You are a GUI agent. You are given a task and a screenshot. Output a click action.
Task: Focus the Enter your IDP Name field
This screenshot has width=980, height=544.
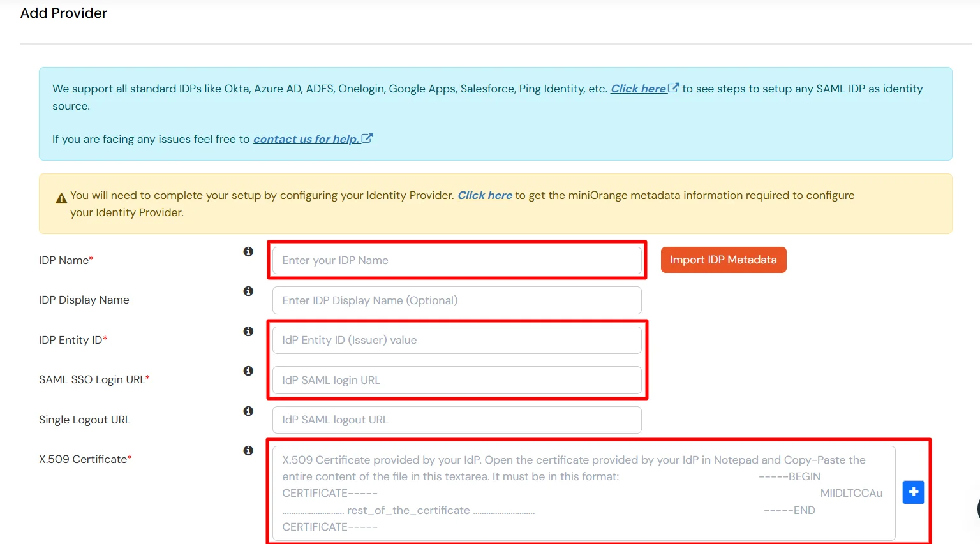tap(457, 260)
